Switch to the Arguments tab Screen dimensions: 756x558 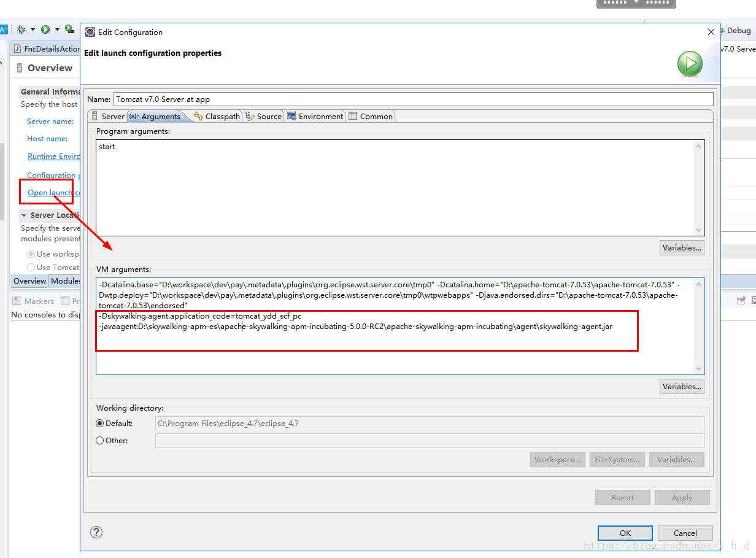155,116
